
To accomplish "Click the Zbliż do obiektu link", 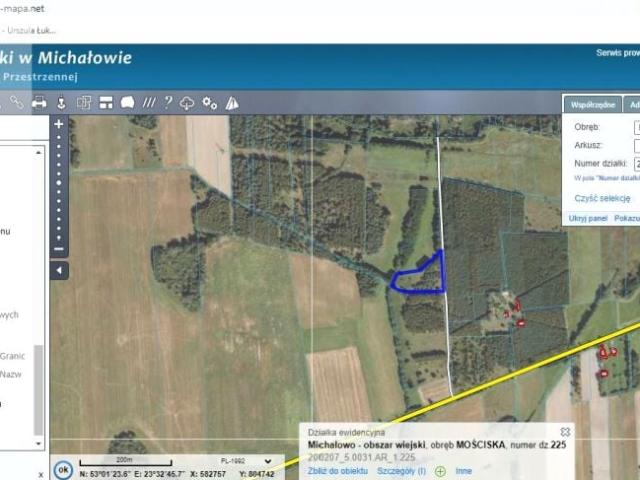I will 338,470.
